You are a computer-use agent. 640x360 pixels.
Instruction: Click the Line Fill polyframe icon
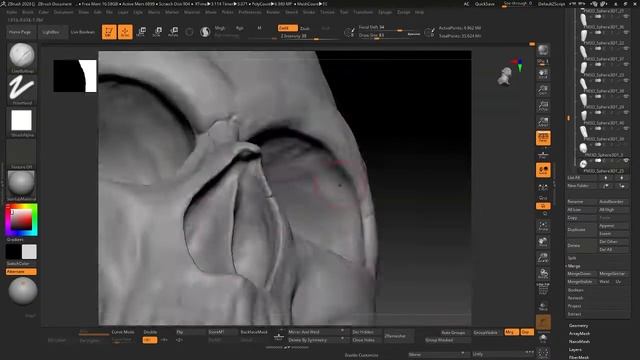point(543,289)
